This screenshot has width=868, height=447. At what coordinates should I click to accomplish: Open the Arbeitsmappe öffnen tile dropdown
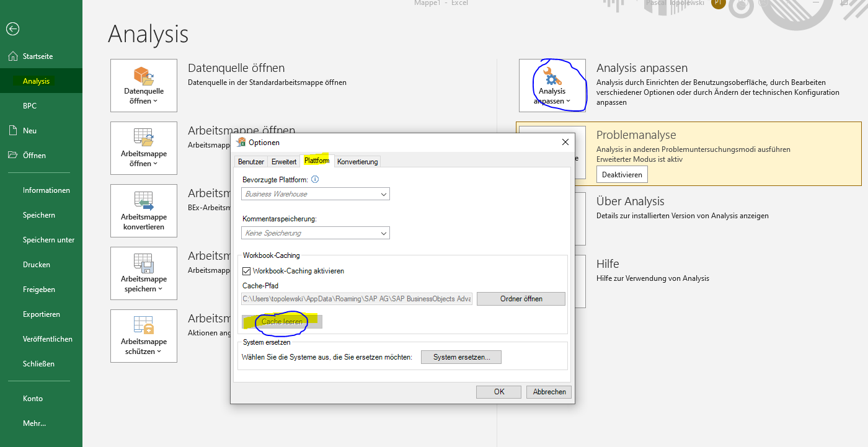click(144, 148)
